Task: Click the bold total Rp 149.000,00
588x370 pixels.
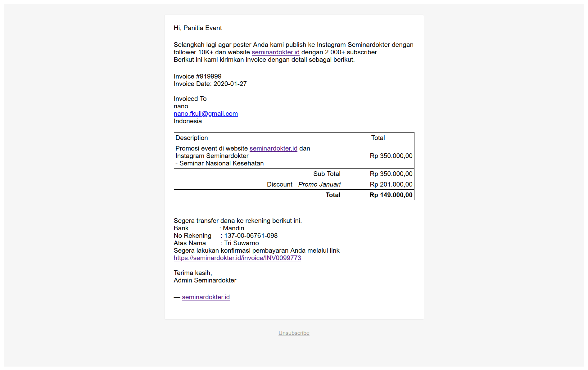Action: point(391,195)
